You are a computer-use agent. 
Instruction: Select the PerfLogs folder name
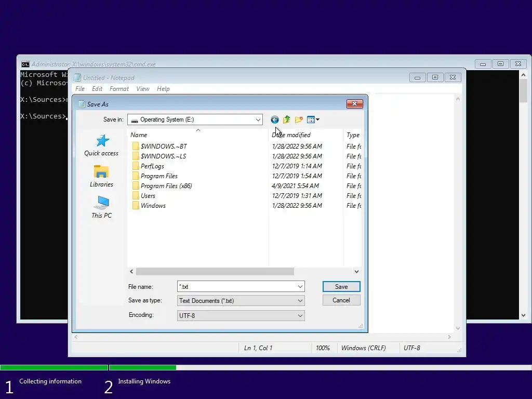pyautogui.click(x=152, y=166)
